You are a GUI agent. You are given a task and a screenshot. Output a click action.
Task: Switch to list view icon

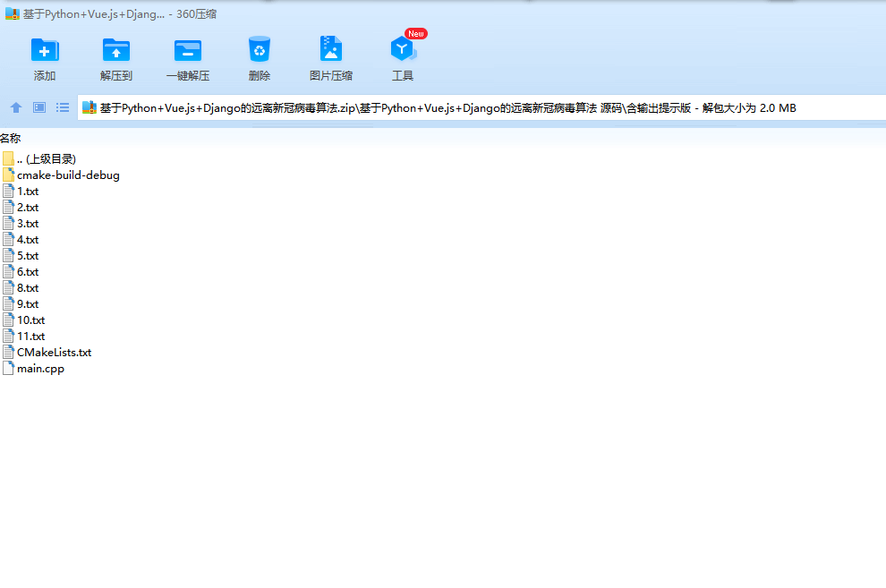63,107
